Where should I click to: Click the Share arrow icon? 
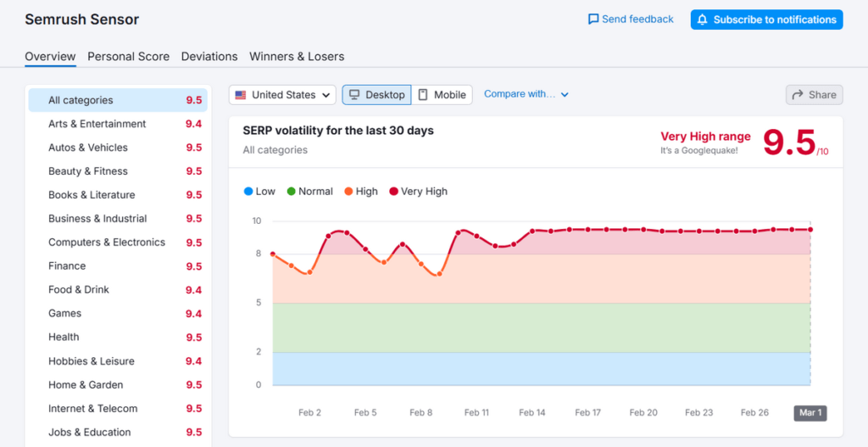tap(798, 95)
